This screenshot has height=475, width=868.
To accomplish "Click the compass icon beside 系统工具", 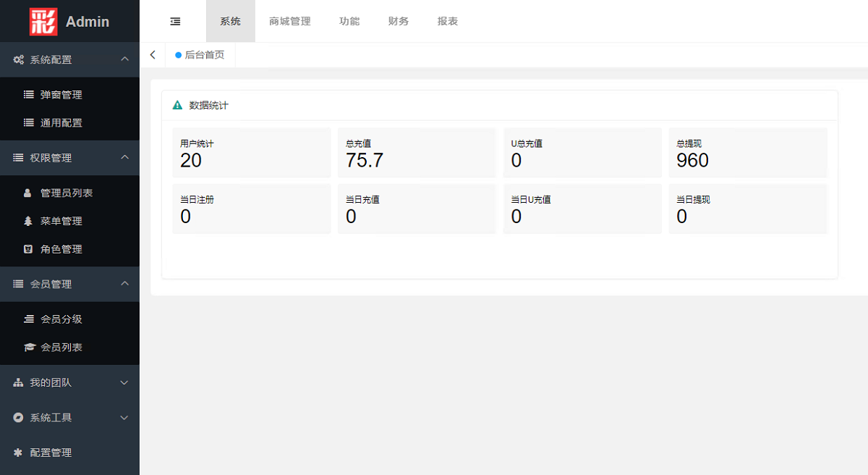I will pyautogui.click(x=19, y=418).
